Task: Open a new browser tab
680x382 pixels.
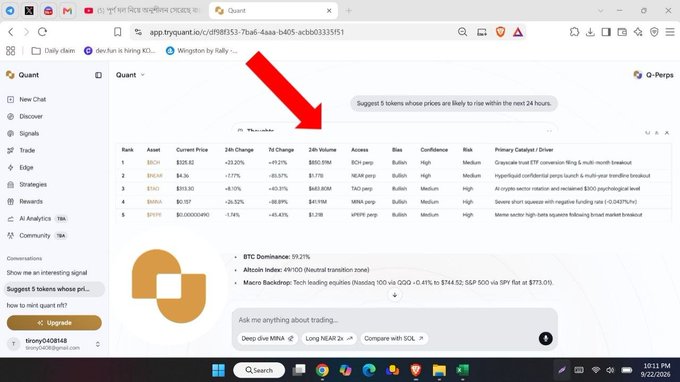Action: click(349, 11)
